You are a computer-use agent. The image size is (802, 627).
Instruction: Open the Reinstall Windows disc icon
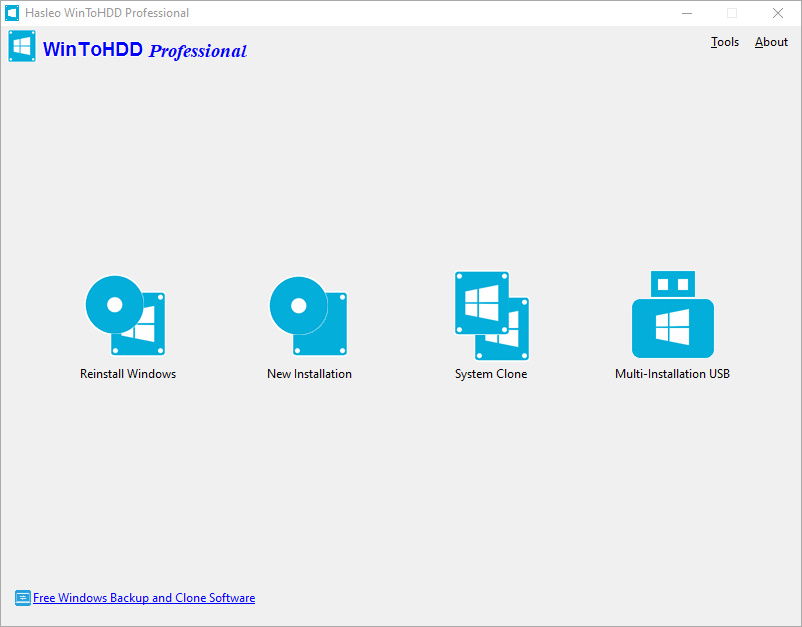pyautogui.click(x=125, y=316)
